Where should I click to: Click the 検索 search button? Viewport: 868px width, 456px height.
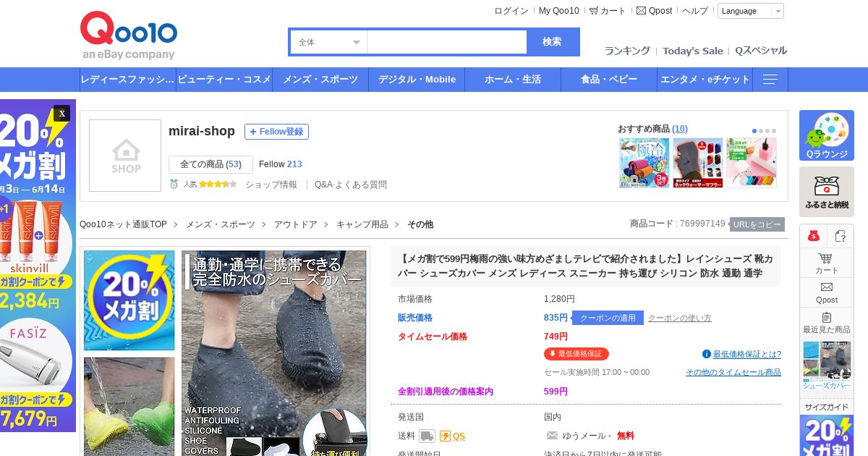click(552, 42)
